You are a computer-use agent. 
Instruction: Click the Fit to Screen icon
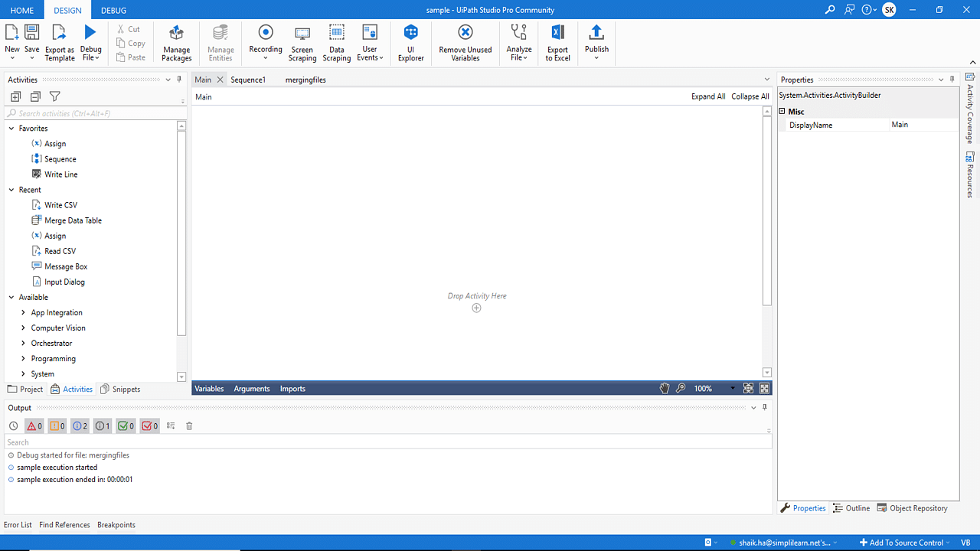(748, 389)
